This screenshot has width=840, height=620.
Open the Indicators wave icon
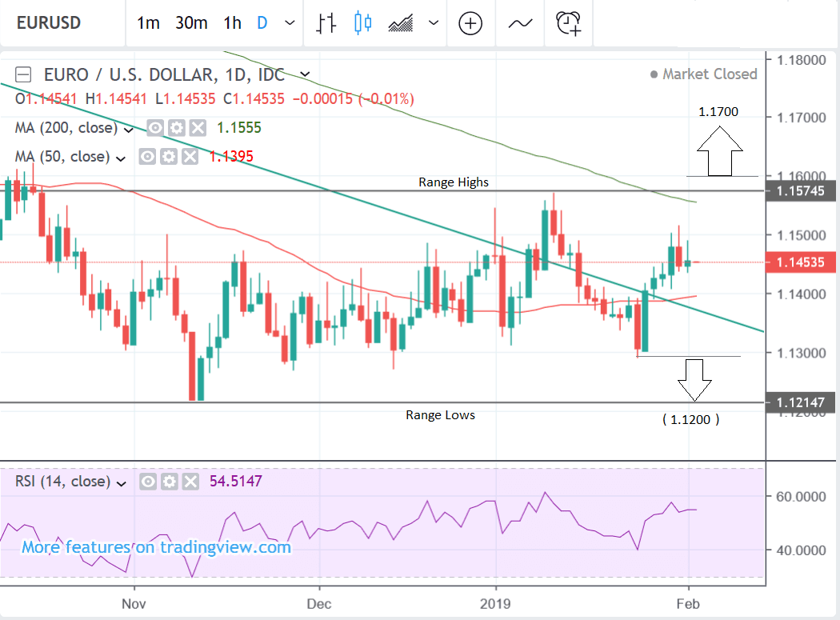pos(520,23)
